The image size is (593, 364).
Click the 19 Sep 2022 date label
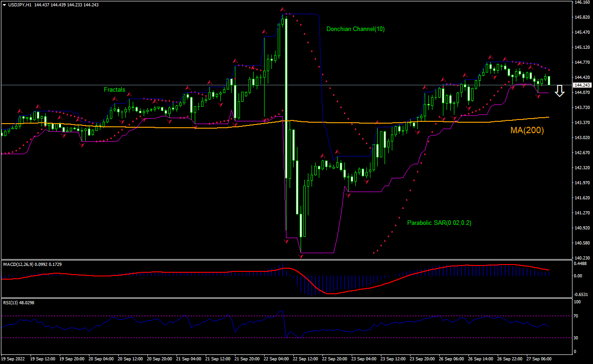pos(14,359)
